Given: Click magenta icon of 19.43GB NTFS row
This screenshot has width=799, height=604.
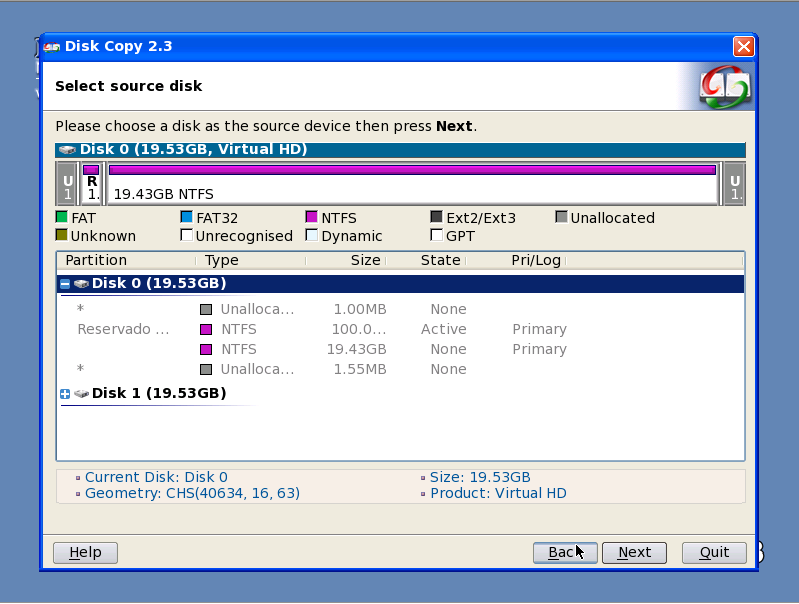Looking at the screenshot, I should click(206, 349).
